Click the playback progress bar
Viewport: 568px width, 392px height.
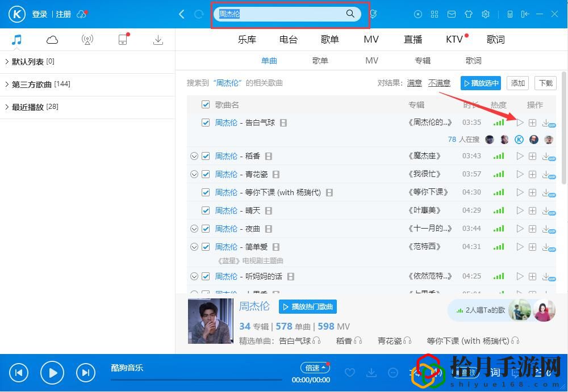coord(197,380)
